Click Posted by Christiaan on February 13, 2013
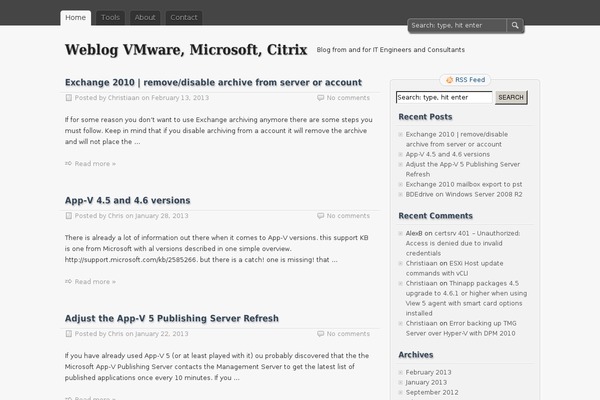Viewport: 600px width, 400px height. (142, 98)
